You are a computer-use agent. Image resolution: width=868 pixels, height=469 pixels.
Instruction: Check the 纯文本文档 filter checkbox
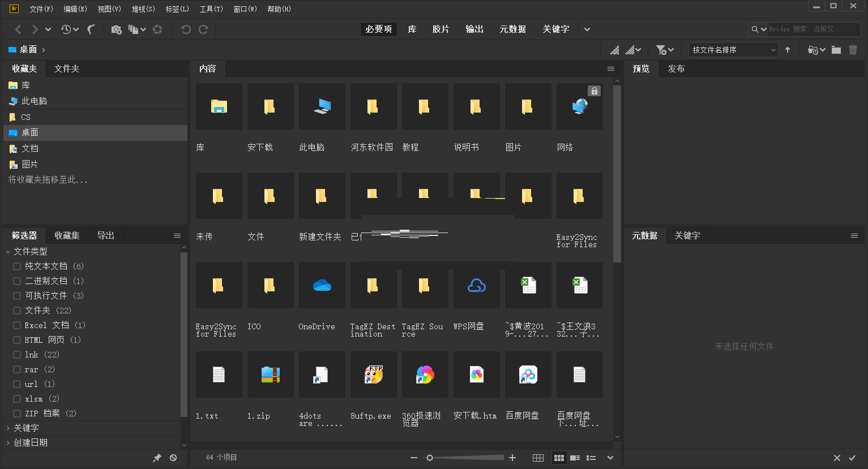click(x=17, y=266)
